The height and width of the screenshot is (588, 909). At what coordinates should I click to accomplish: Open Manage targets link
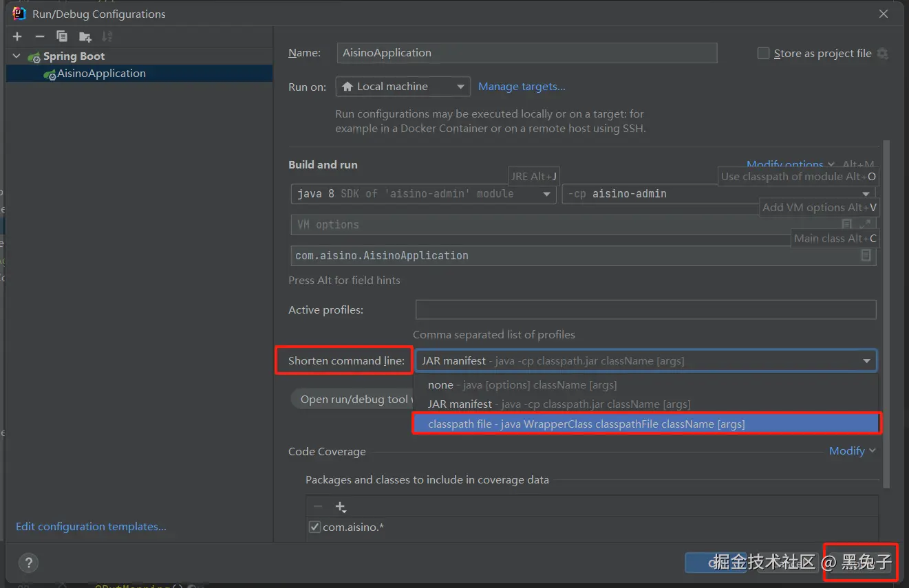point(522,87)
